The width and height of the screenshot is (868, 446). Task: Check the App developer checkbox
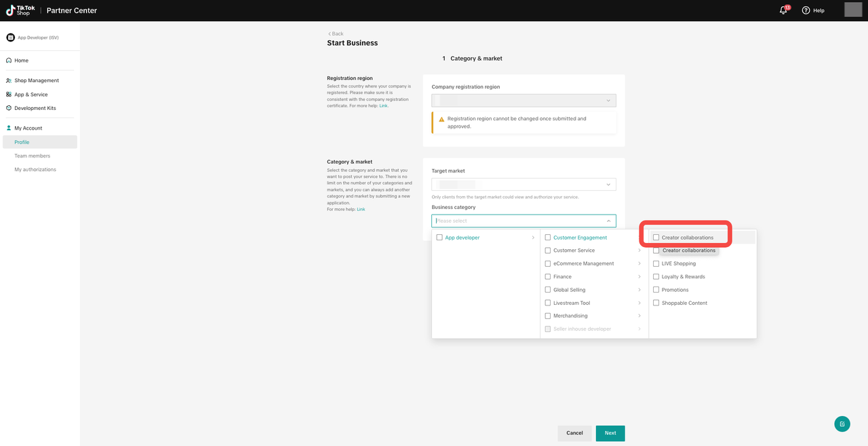439,238
